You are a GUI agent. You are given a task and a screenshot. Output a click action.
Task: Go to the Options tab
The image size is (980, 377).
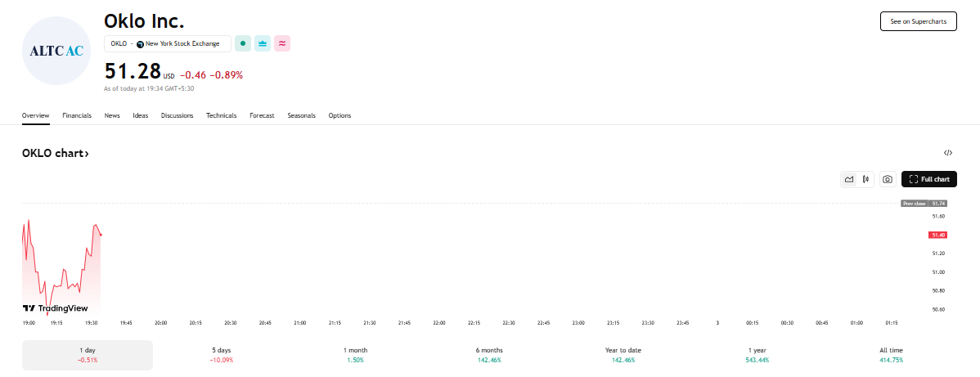pyautogui.click(x=339, y=115)
